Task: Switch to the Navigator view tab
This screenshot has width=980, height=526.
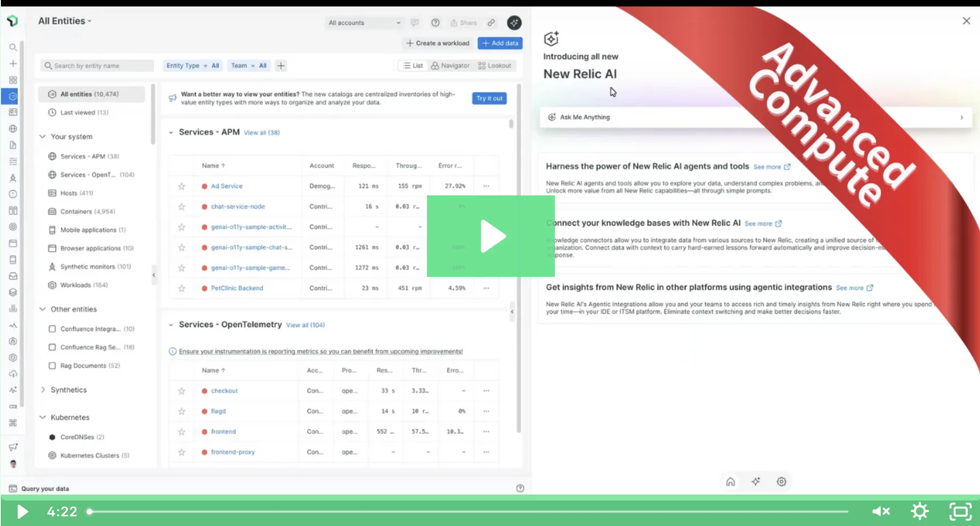Action: 450,66
